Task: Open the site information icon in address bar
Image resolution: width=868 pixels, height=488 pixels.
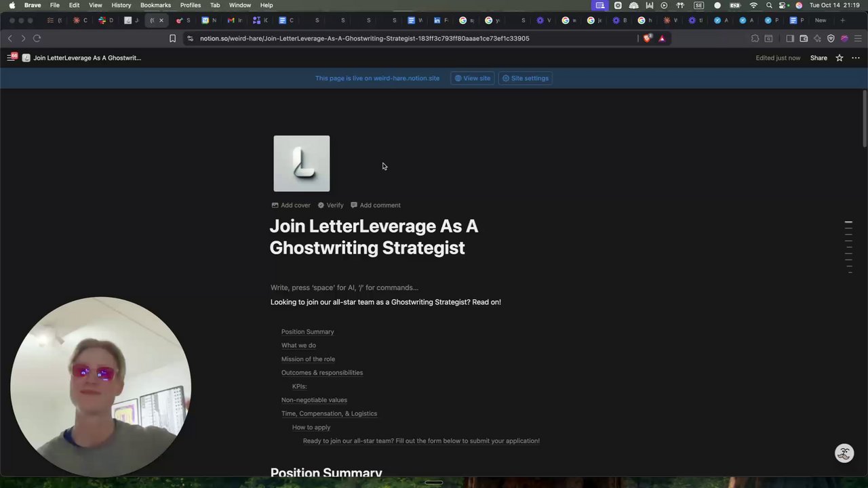Action: 190,39
